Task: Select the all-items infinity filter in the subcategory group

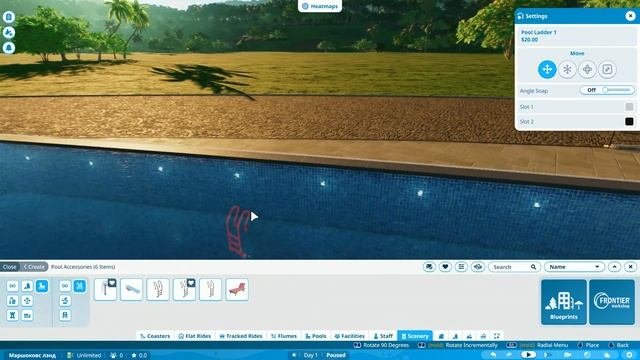Action: tap(65, 286)
